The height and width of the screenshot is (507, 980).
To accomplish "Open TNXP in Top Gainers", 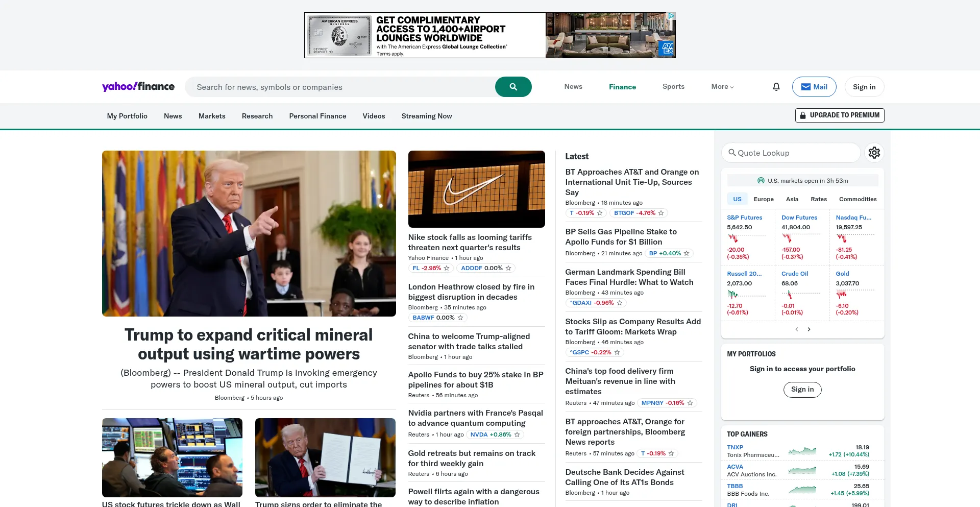I will [735, 447].
